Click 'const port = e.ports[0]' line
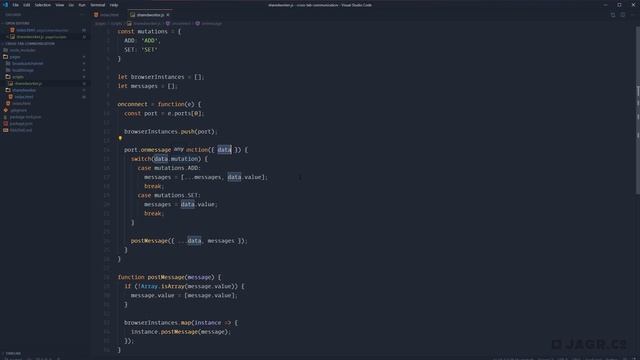640x360 pixels. [164, 113]
